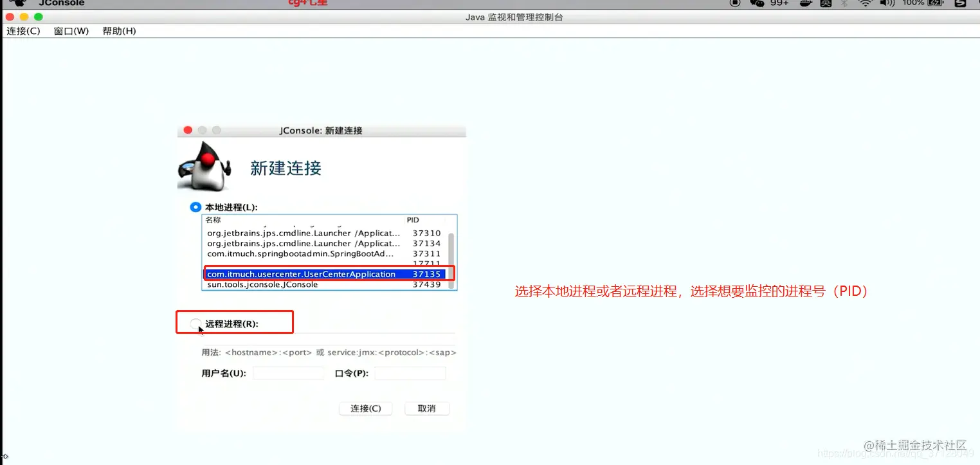The width and height of the screenshot is (980, 465).
Task: Open the volume control icon
Action: [887, 3]
